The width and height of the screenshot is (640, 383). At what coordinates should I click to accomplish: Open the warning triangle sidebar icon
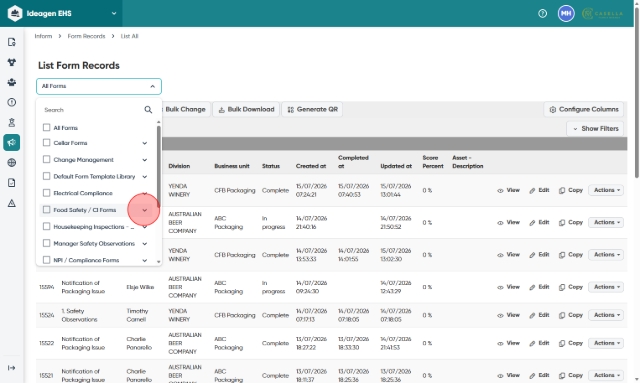point(11,203)
